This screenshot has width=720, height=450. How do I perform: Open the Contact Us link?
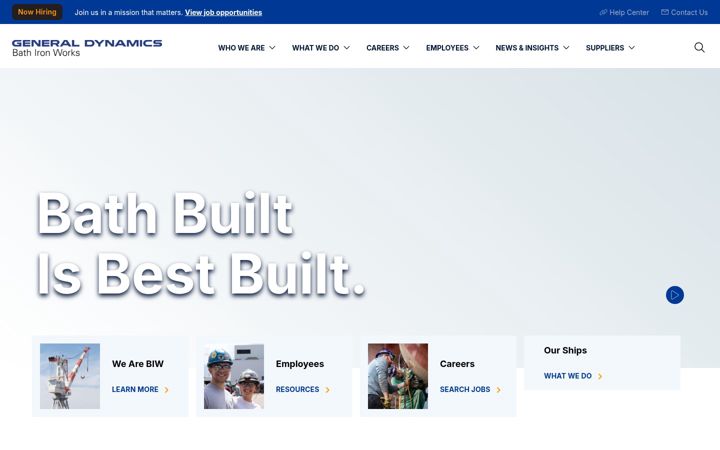point(684,12)
